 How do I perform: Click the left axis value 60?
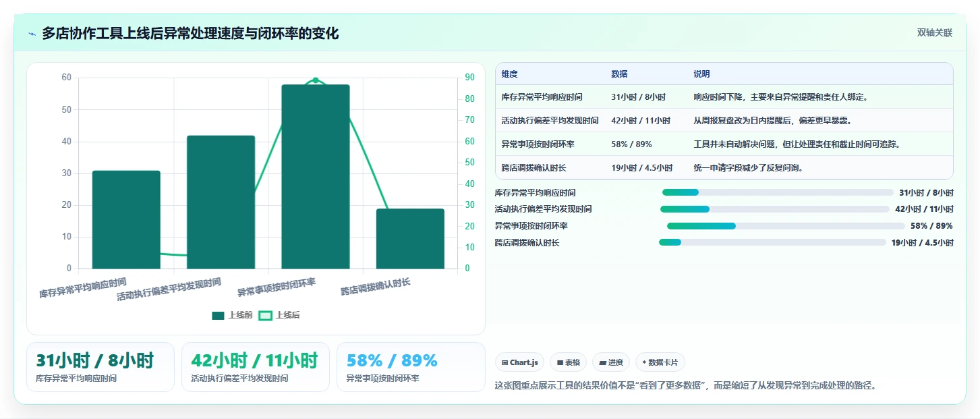[x=66, y=78]
